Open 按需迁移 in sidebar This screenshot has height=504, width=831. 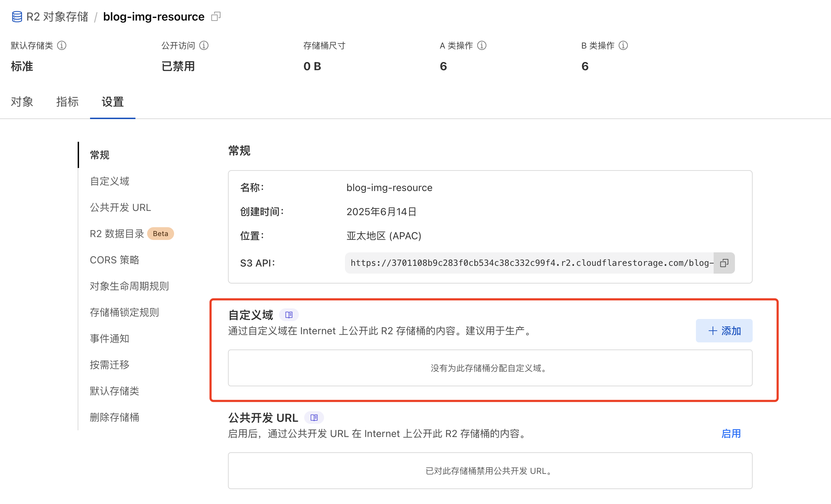click(110, 365)
